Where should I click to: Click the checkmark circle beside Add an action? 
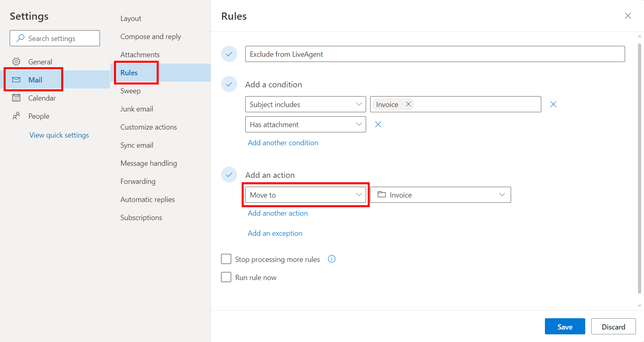click(229, 175)
